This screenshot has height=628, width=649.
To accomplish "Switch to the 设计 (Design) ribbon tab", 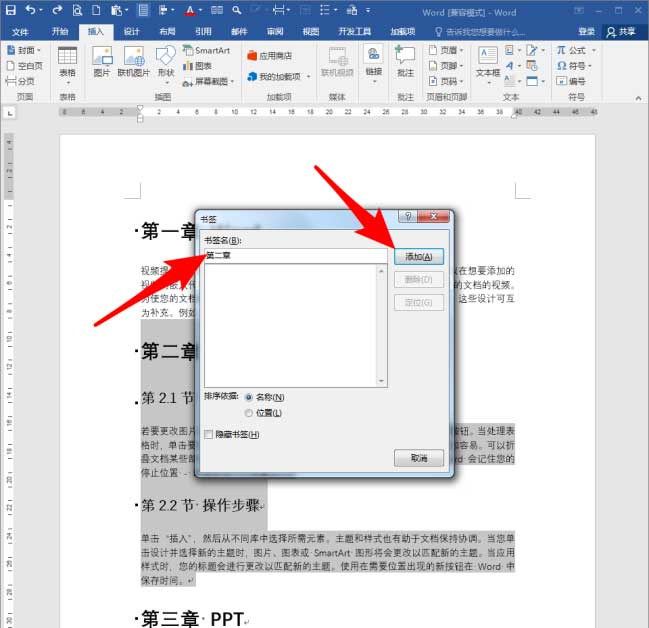I will (131, 31).
